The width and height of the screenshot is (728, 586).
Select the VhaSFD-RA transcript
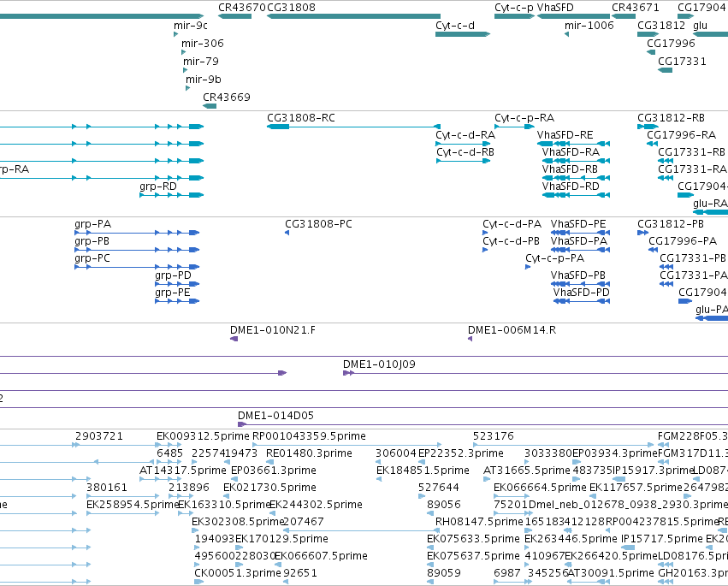[x=576, y=161]
